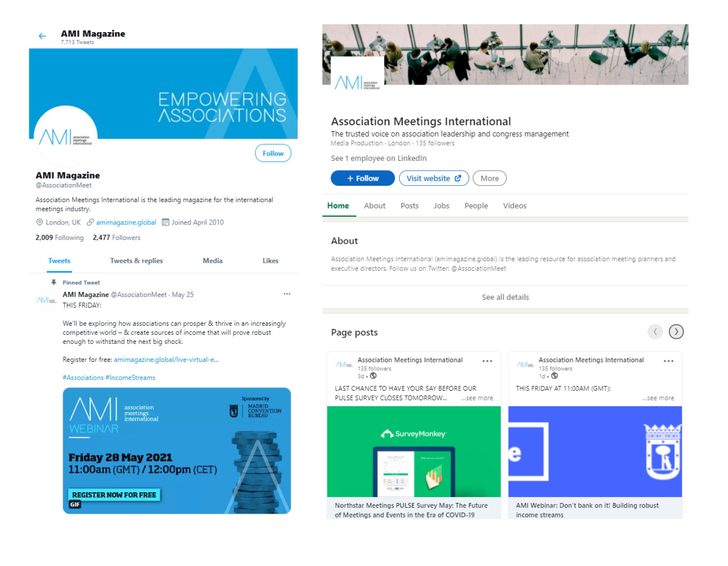Select the Media tab on Twitter profile

coord(213,261)
